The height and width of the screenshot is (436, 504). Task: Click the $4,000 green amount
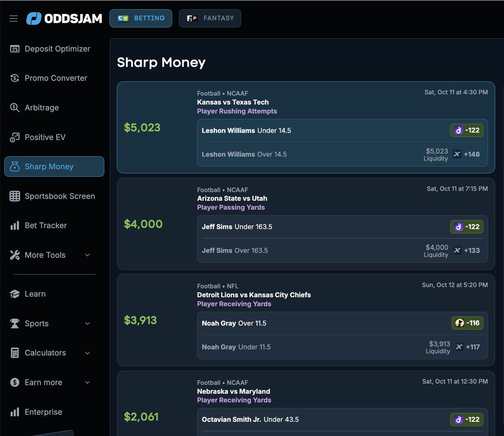pyautogui.click(x=143, y=224)
